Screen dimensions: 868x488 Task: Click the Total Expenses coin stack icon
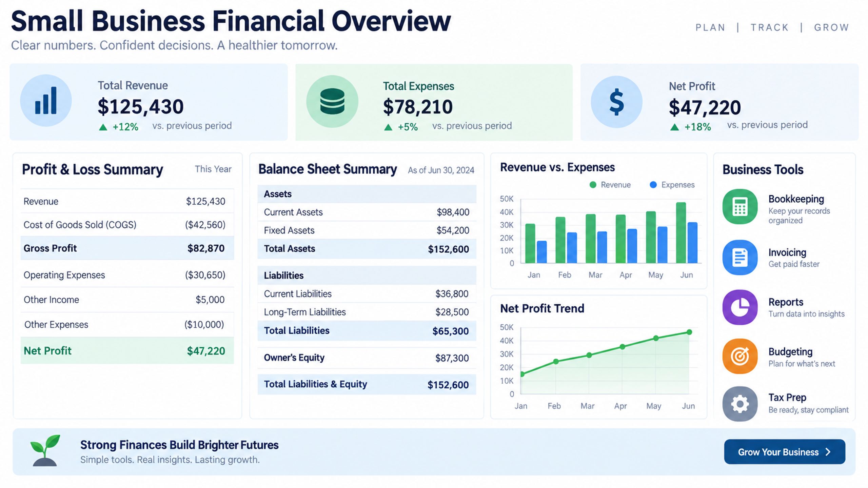coord(332,101)
